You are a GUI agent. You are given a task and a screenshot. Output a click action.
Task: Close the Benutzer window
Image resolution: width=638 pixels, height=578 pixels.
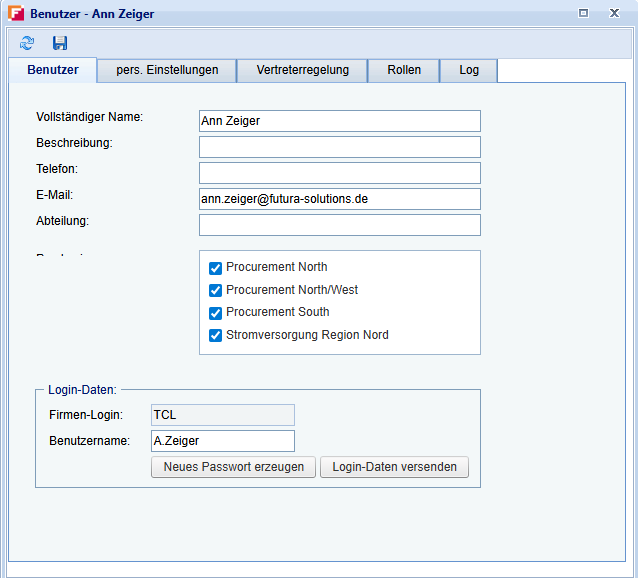point(613,13)
